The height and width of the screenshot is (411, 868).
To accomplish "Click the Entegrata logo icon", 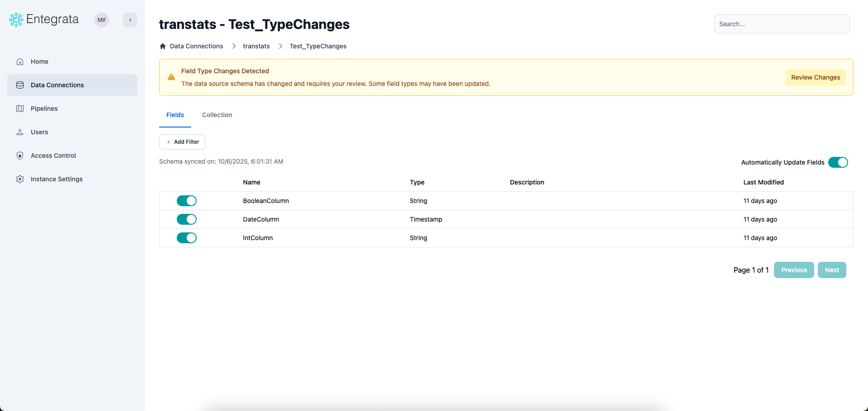I will (16, 19).
